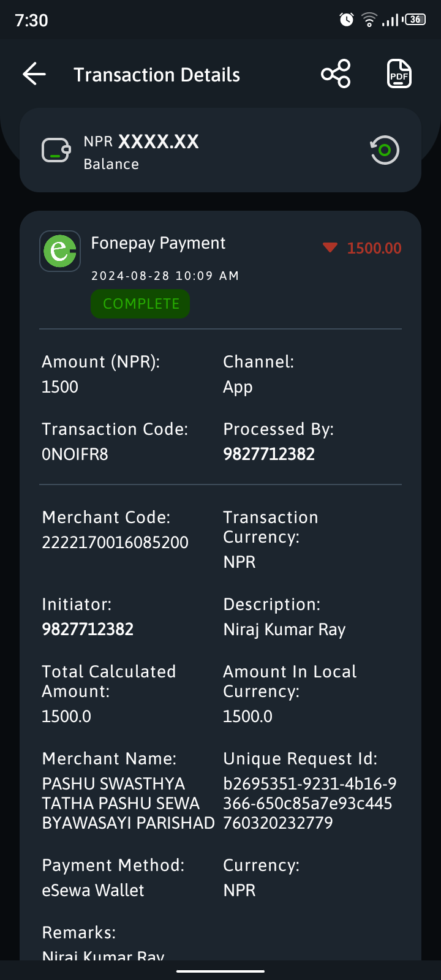Tap the hidden NPR XXXX.XX balance
The height and width of the screenshot is (980, 441).
141,141
